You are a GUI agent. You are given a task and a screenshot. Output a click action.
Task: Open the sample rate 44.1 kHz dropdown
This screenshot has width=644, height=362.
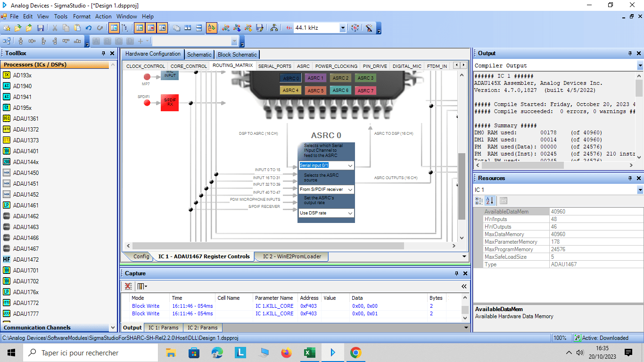[343, 28]
